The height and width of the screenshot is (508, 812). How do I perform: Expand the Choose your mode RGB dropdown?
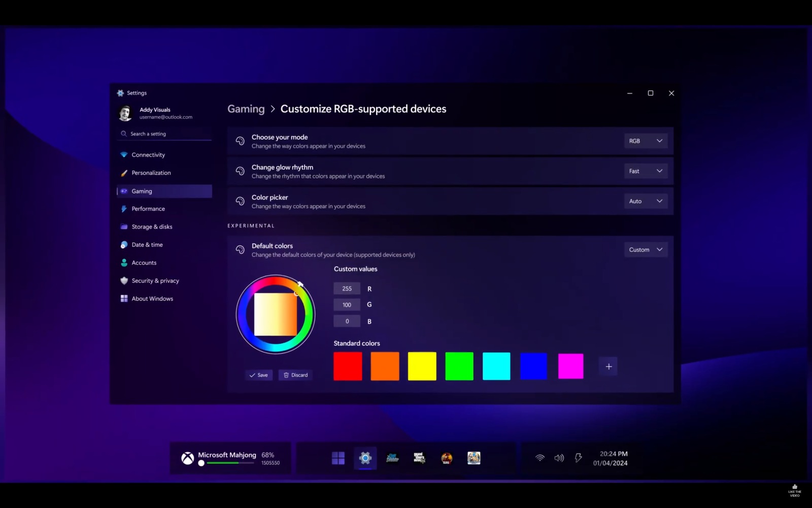pyautogui.click(x=646, y=141)
